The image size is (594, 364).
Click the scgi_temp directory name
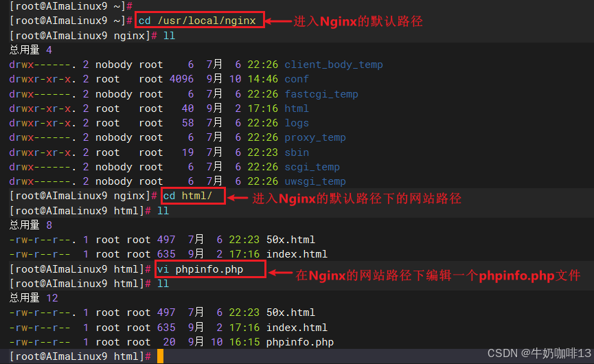click(x=312, y=167)
